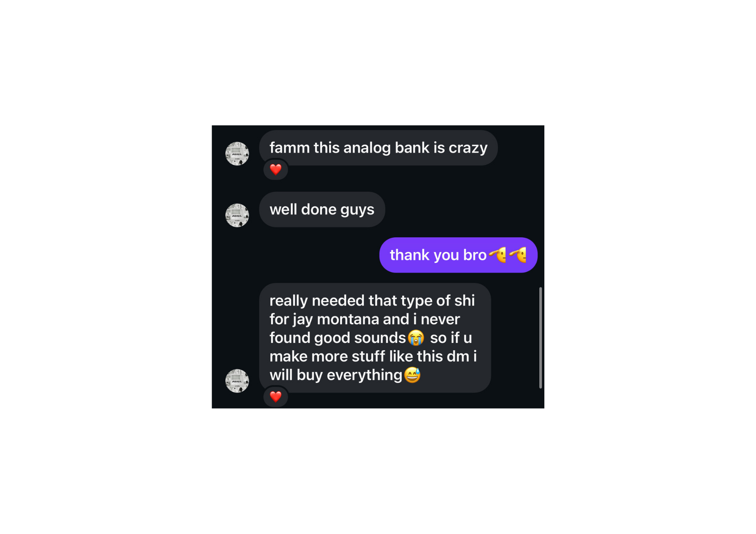The image size is (756, 534).
Task: Click the crying emoji after "found good sounds"
Action: [416, 338]
